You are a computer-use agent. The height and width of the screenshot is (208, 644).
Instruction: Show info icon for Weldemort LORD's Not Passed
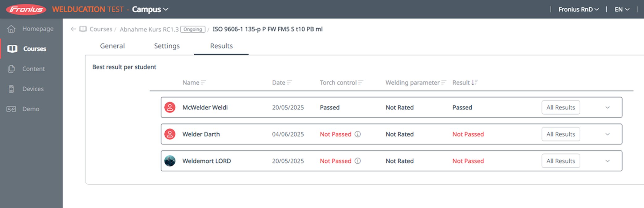click(358, 161)
